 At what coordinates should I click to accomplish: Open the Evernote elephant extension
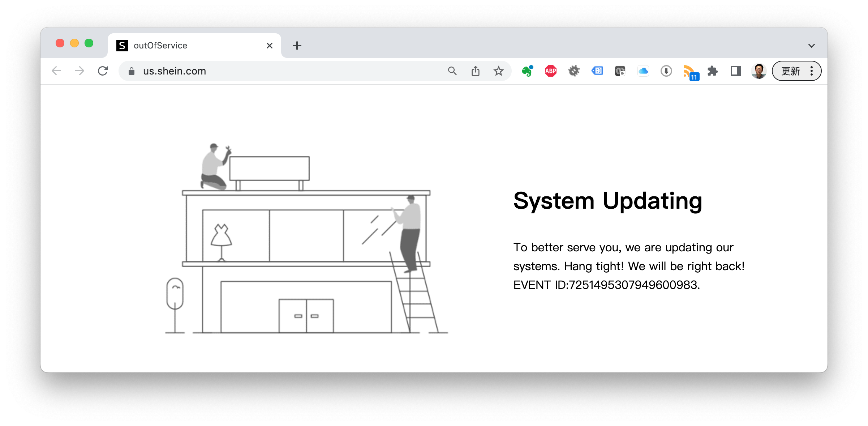point(528,71)
